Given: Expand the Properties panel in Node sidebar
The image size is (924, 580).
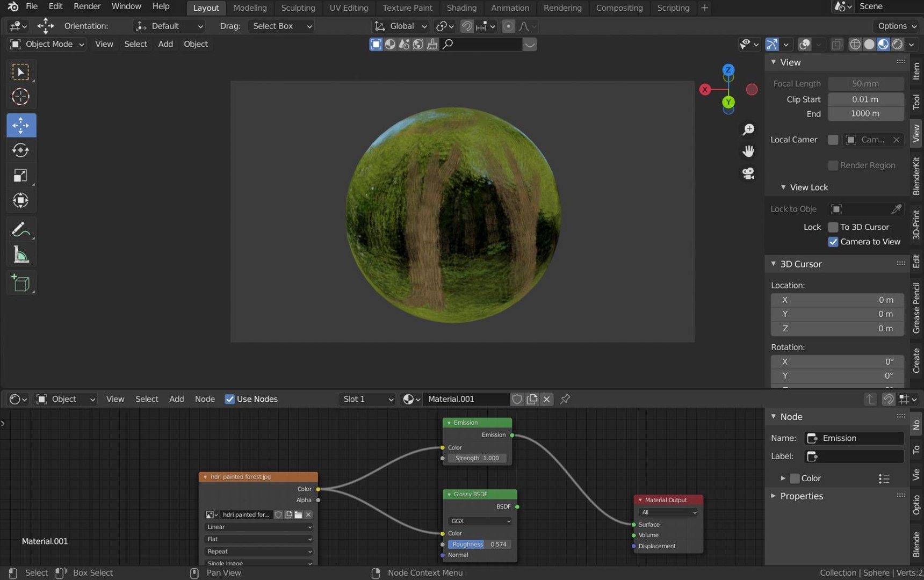Looking at the screenshot, I should (801, 496).
